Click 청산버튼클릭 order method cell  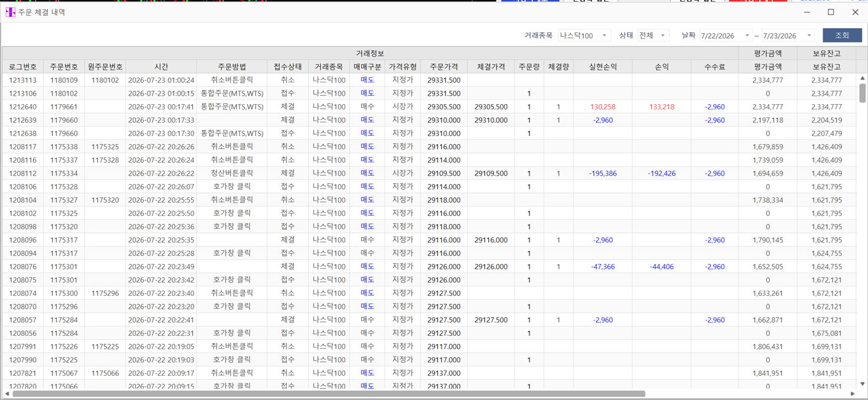232,174
